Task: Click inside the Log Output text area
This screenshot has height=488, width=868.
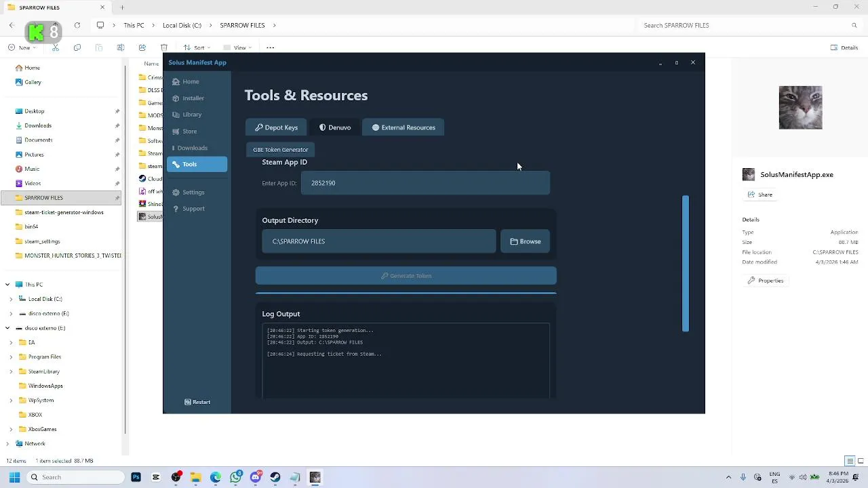Action: click(406, 361)
